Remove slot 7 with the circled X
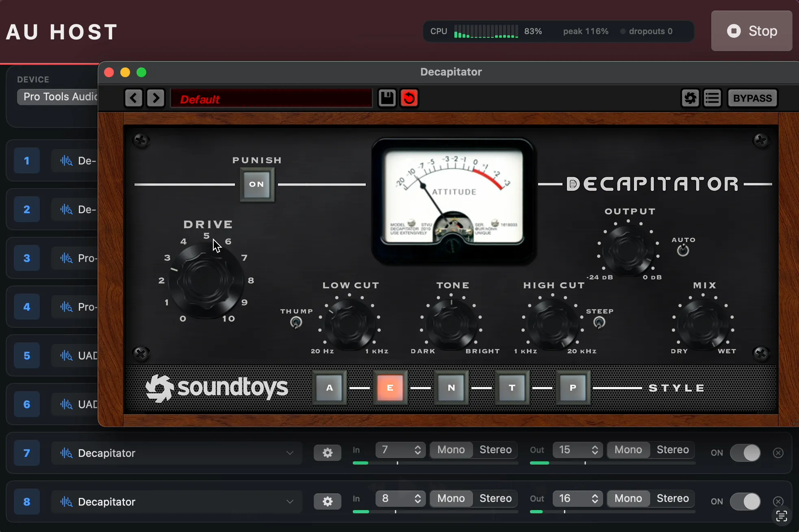 (778, 453)
